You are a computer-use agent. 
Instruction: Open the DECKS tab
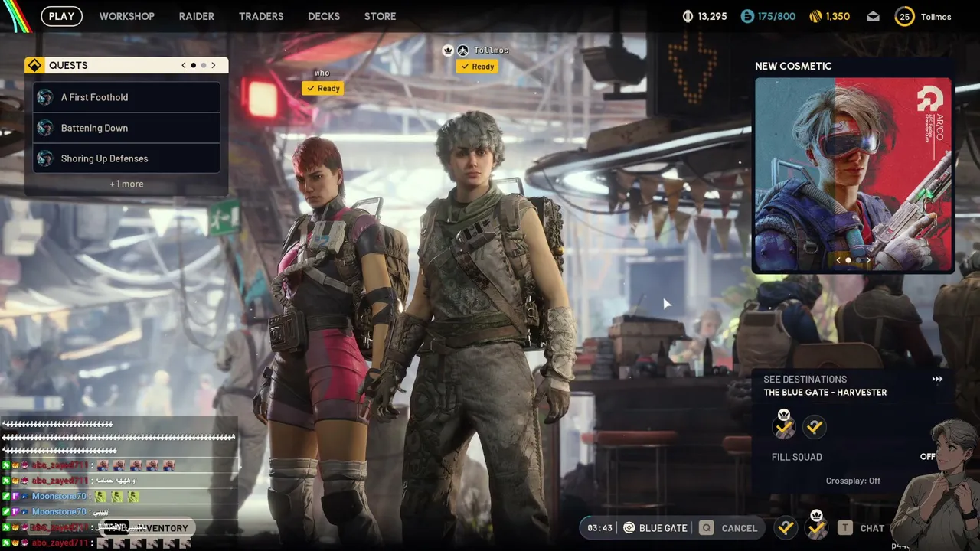(324, 16)
